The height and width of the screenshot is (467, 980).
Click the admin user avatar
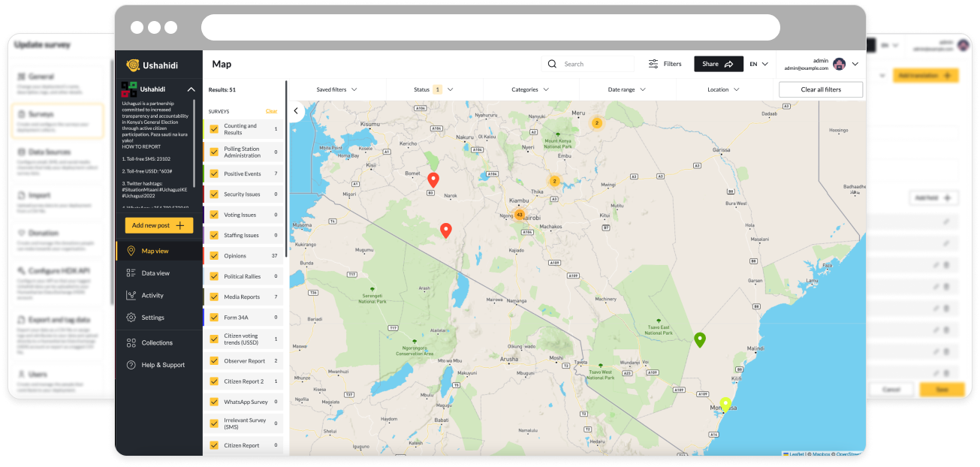click(840, 64)
